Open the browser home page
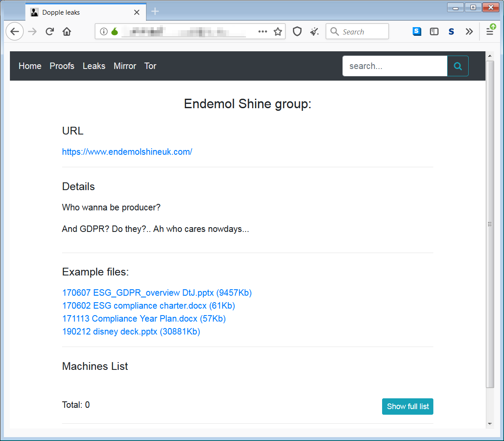This screenshot has height=441, width=504. pyautogui.click(x=67, y=31)
